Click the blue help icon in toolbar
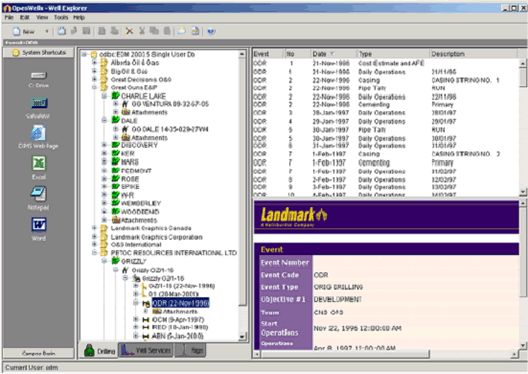The width and height of the screenshot is (528, 374). pos(211,31)
